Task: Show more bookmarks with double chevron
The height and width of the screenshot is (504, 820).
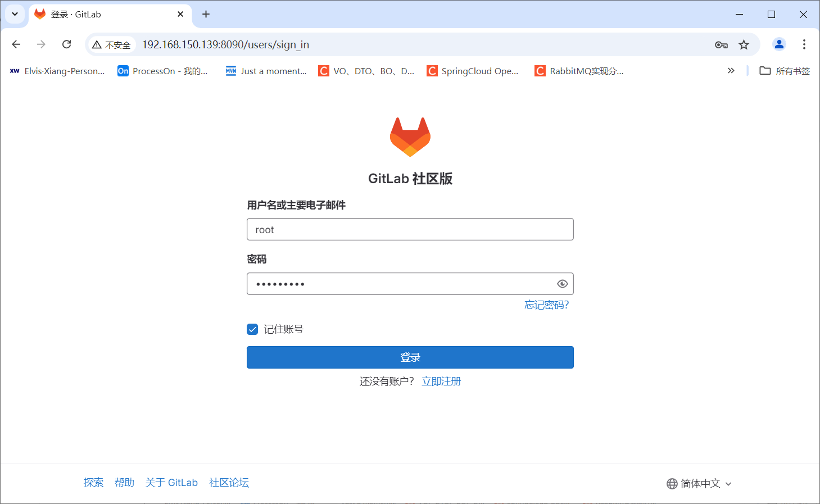Action: (x=731, y=71)
